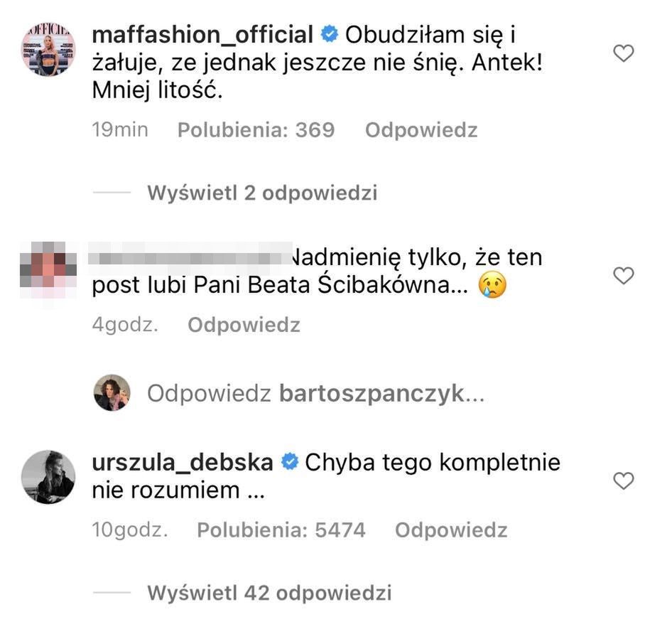Open urszula_debska's profile avatar
The image size is (672, 634).
48,476
